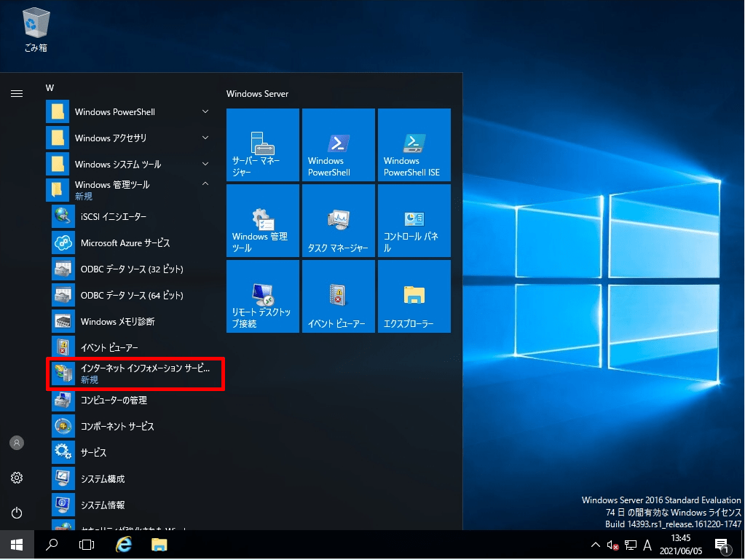Image resolution: width=745 pixels, height=560 pixels.
Task: Launch Internet Explorer from the taskbar
Action: pyautogui.click(x=123, y=544)
